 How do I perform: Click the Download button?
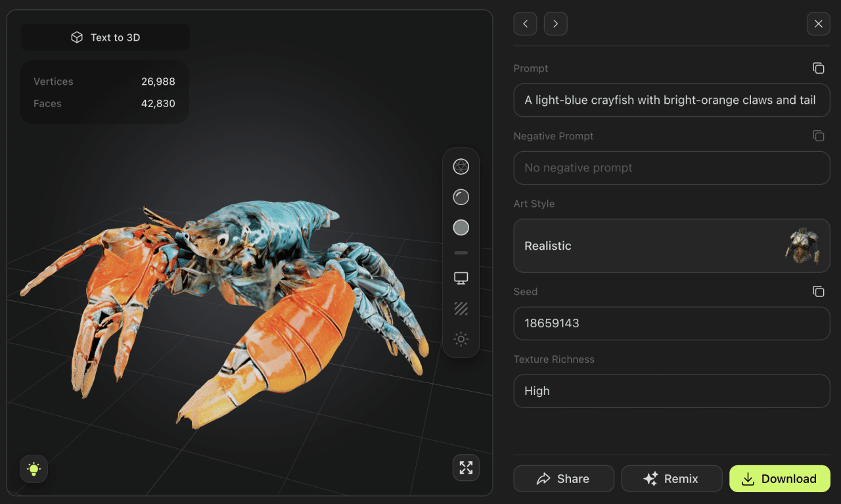click(779, 478)
